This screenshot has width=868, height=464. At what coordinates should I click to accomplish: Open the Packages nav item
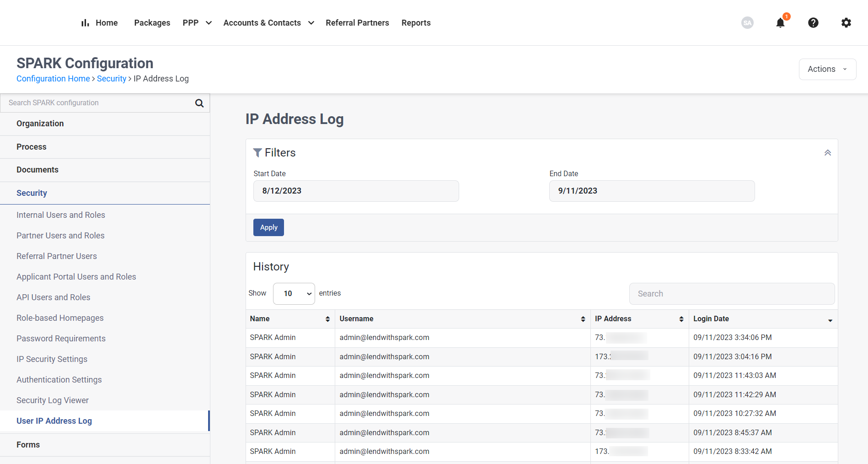point(152,23)
